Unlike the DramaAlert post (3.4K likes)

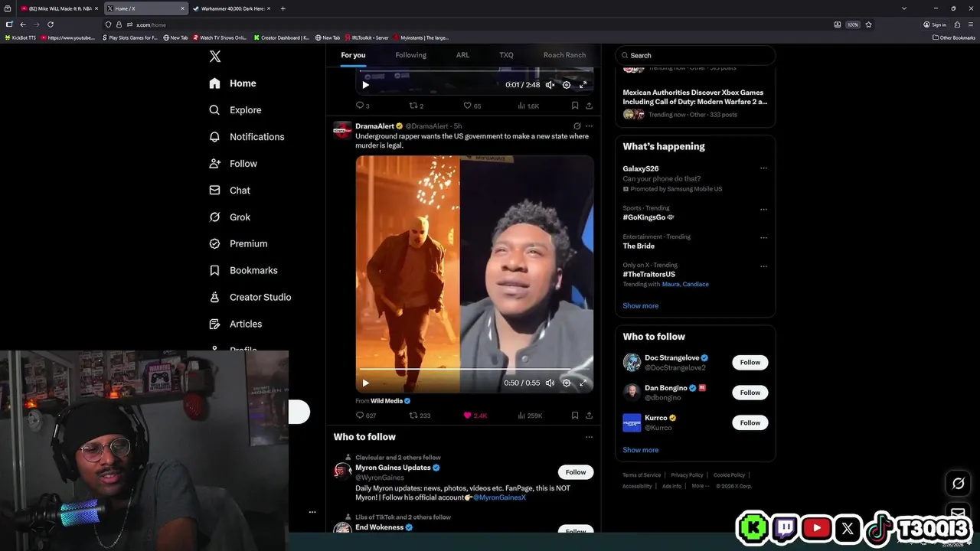tap(475, 416)
